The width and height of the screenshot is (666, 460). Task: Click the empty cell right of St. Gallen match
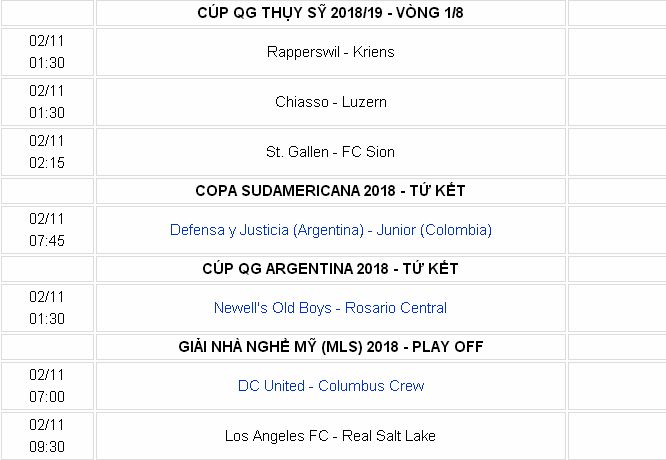pos(616,152)
